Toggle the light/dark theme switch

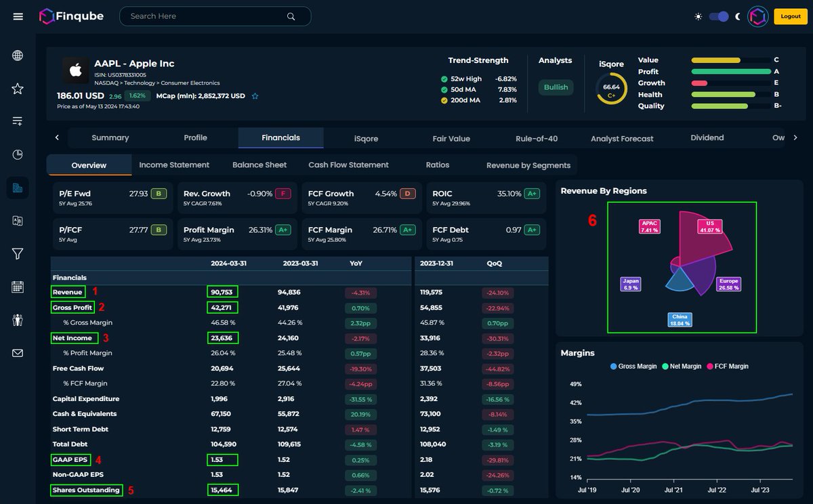click(719, 16)
